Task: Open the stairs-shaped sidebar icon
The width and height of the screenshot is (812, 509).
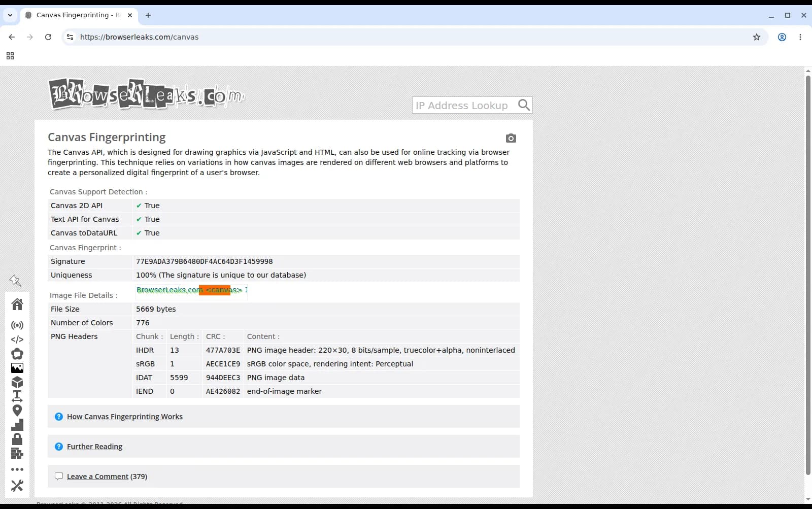Action: tap(17, 425)
